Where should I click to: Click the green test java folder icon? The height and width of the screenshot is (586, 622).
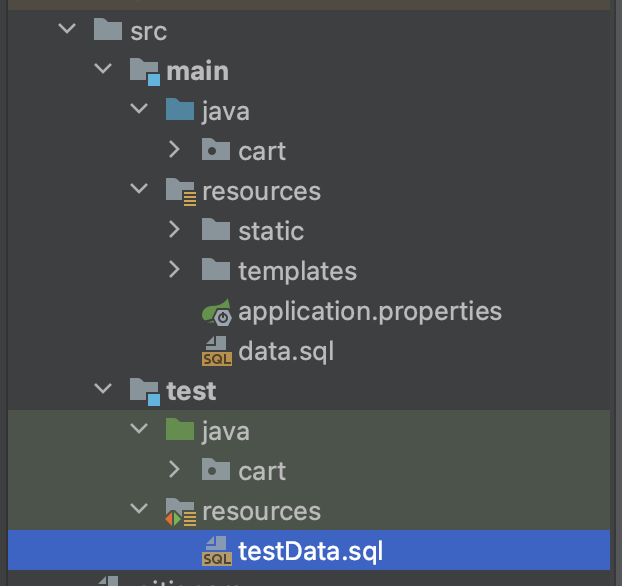coord(180,429)
